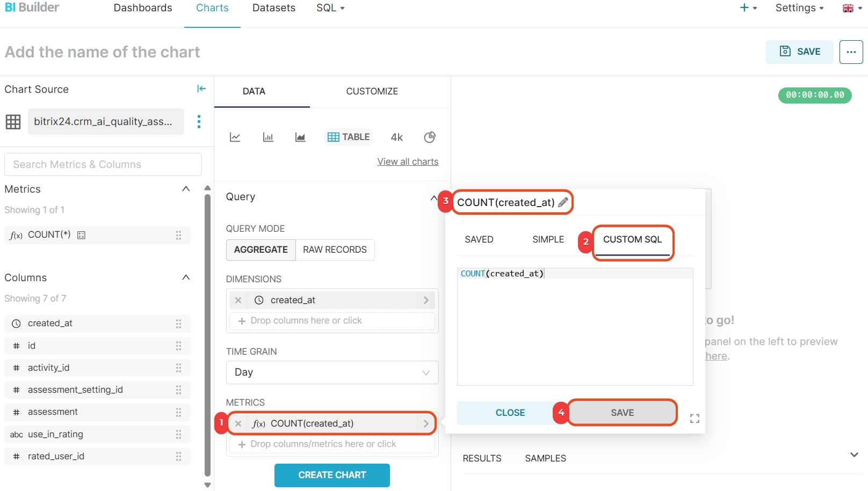The width and height of the screenshot is (868, 491).
Task: Choose the pie chart icon
Action: coord(430,137)
